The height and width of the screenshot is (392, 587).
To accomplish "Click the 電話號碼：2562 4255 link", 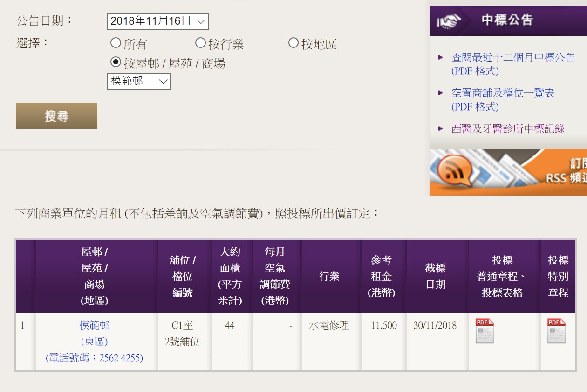I will pyautogui.click(x=95, y=358).
